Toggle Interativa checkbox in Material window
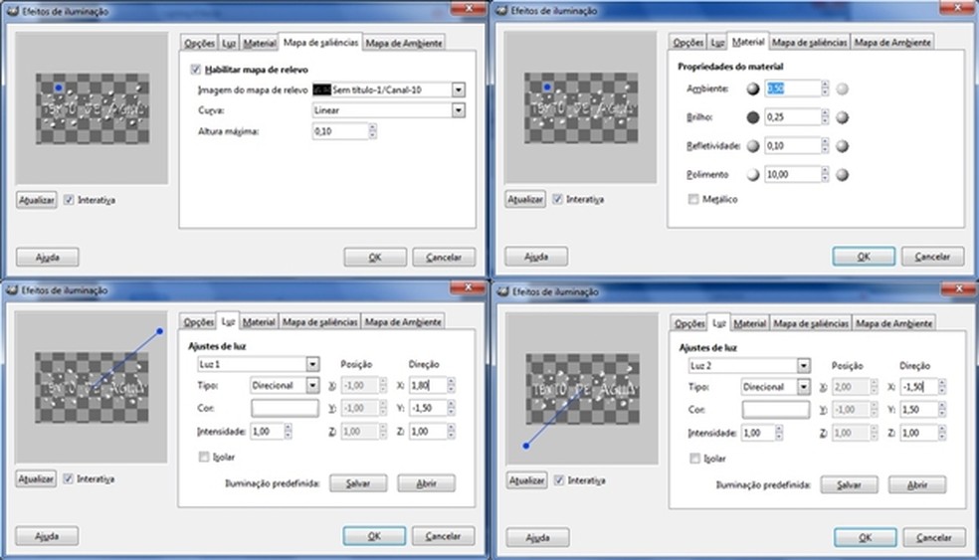 click(x=557, y=199)
